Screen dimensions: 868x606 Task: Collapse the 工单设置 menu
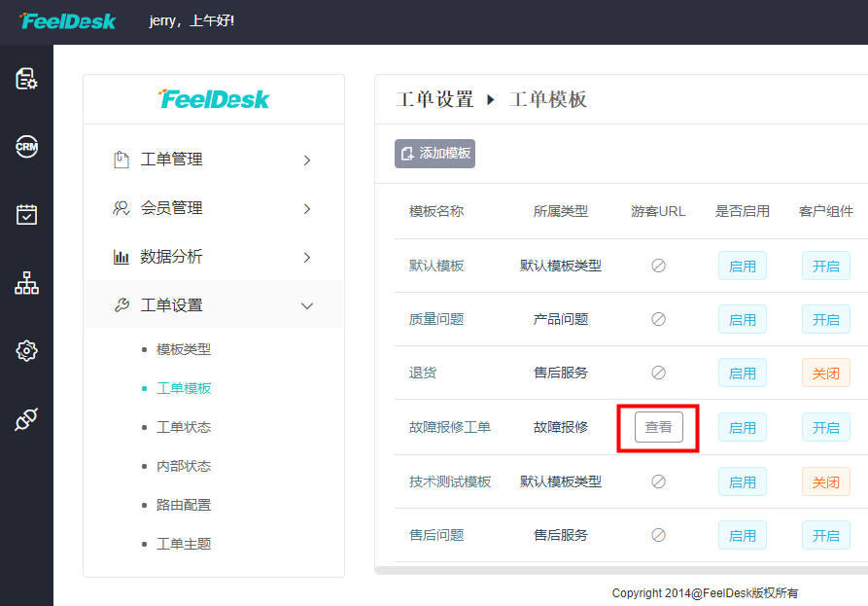306,304
